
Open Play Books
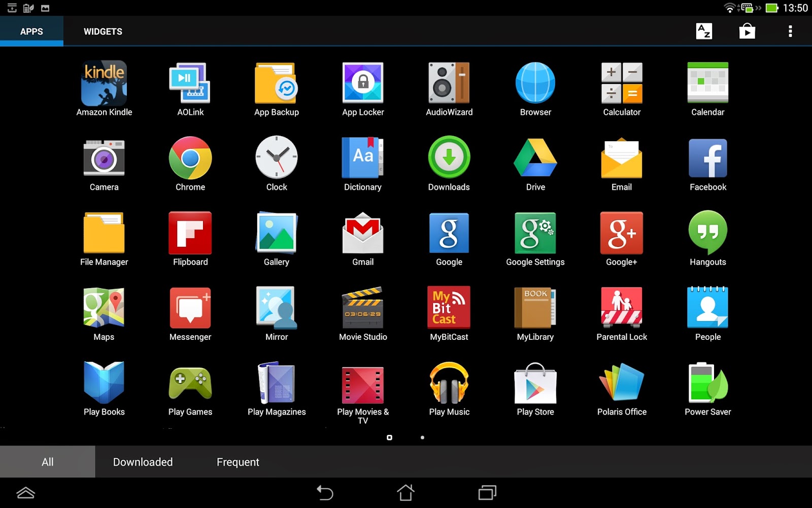104,389
